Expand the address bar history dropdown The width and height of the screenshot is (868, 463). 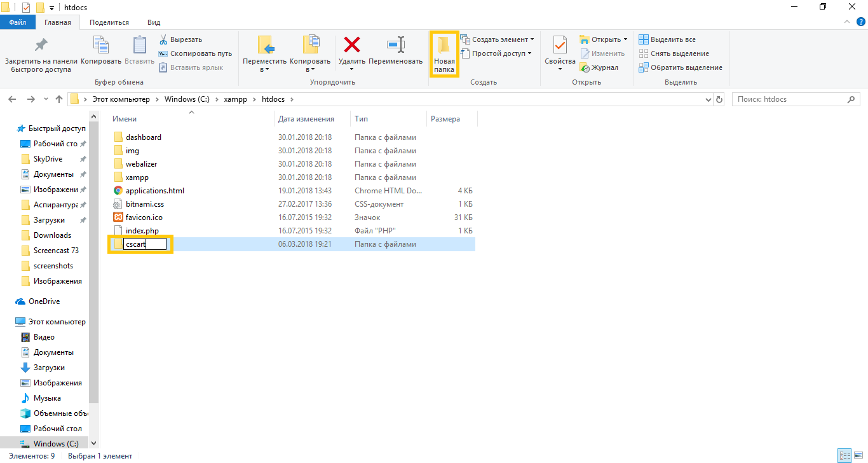click(709, 100)
